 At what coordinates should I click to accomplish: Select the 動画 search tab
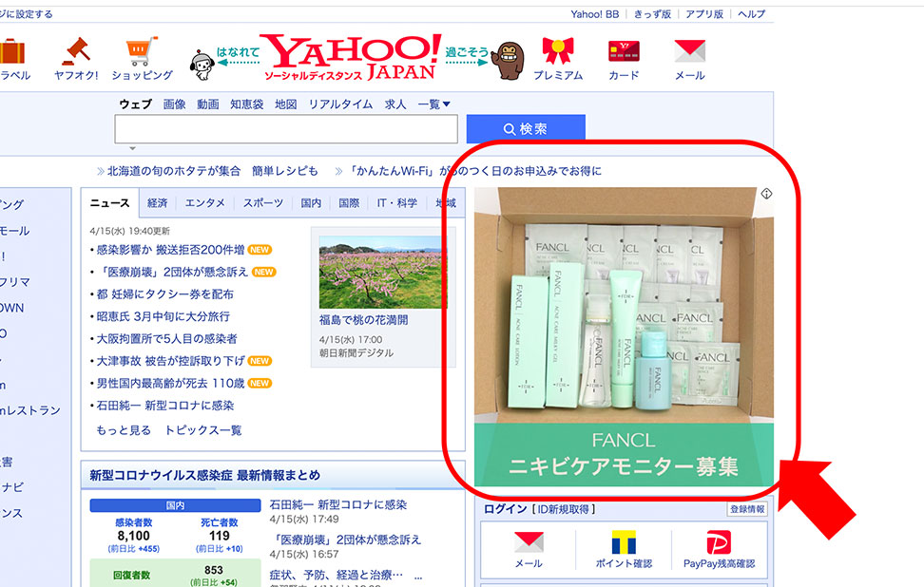[x=208, y=104]
